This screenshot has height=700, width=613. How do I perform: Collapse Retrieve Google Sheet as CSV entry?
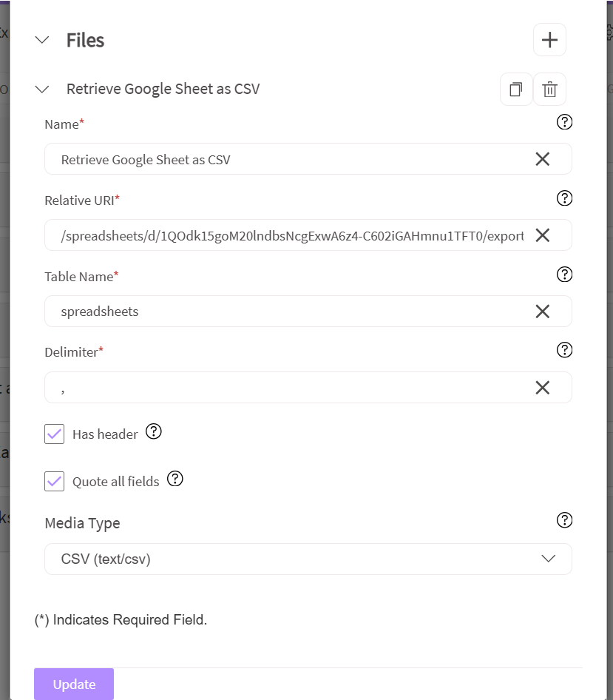click(42, 90)
